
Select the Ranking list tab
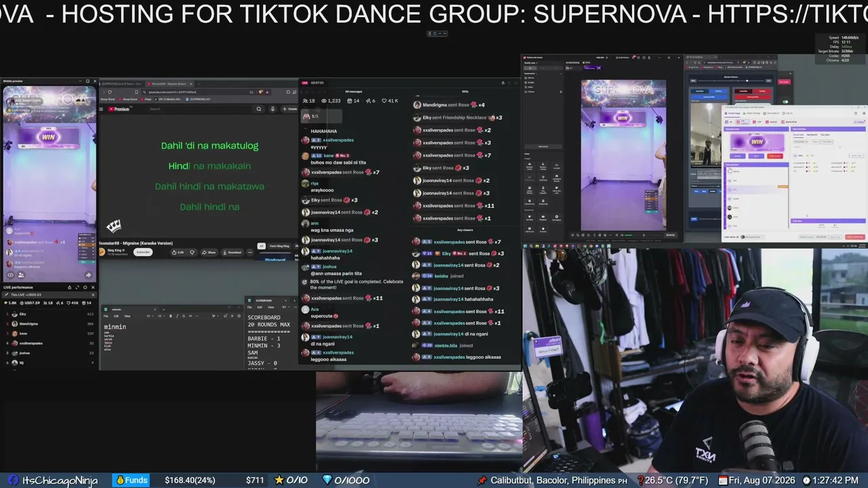tap(812, 134)
